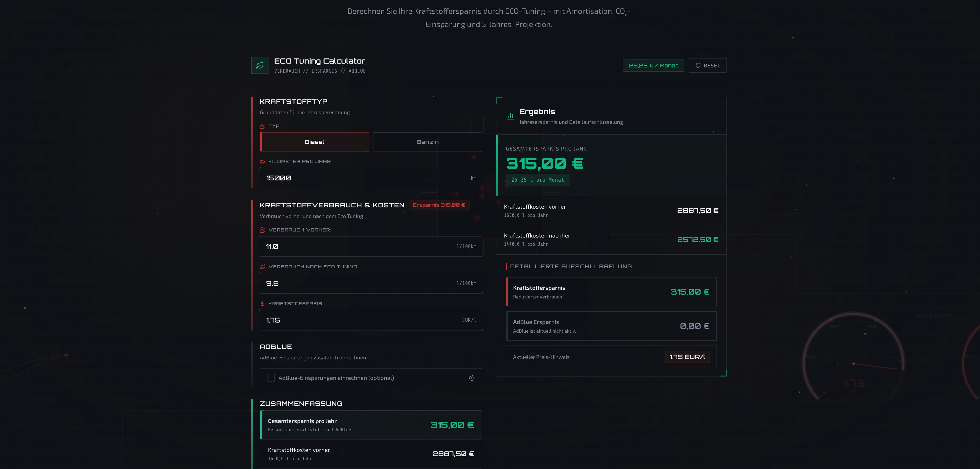Click the dollar icon beside Kraftstoffpreis
This screenshot has height=469, width=980.
point(262,304)
